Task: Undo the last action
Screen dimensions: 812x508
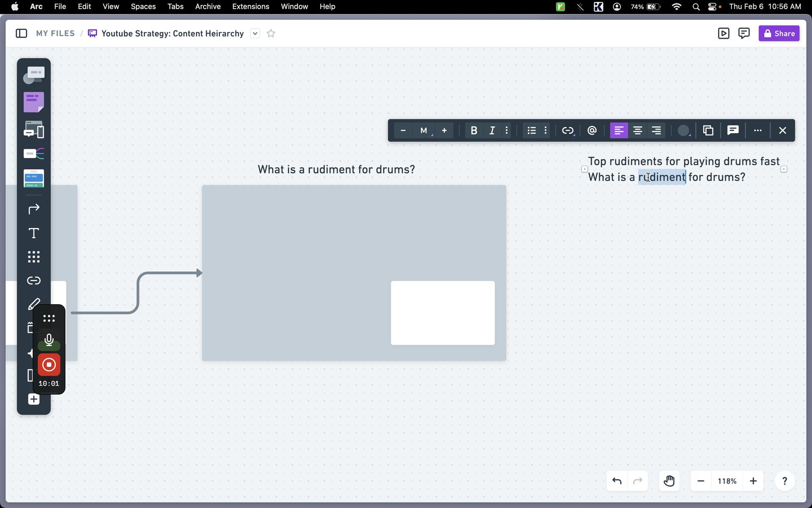Action: click(x=617, y=481)
